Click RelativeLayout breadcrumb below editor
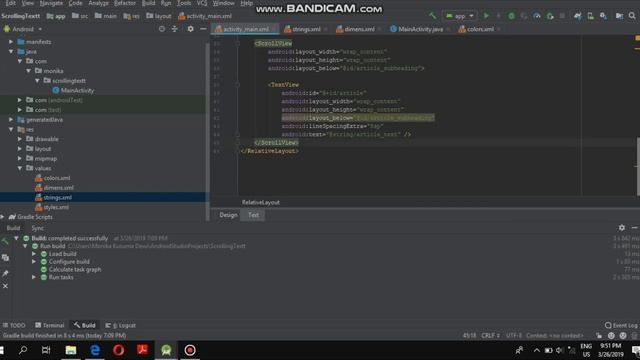The image size is (640, 360). (x=261, y=202)
